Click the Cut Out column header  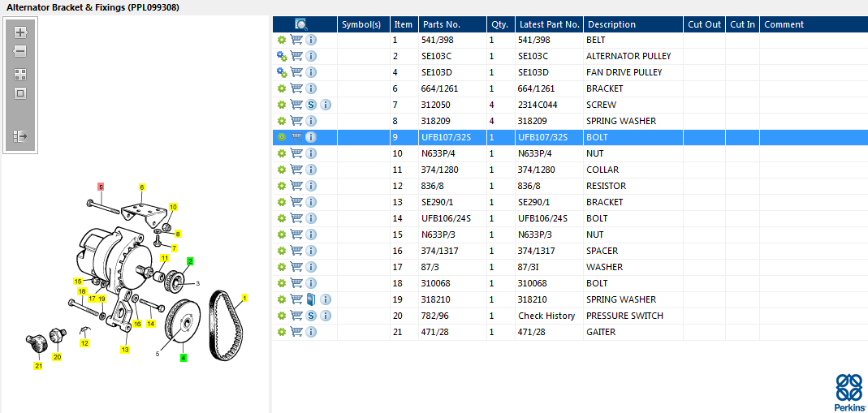(x=704, y=24)
